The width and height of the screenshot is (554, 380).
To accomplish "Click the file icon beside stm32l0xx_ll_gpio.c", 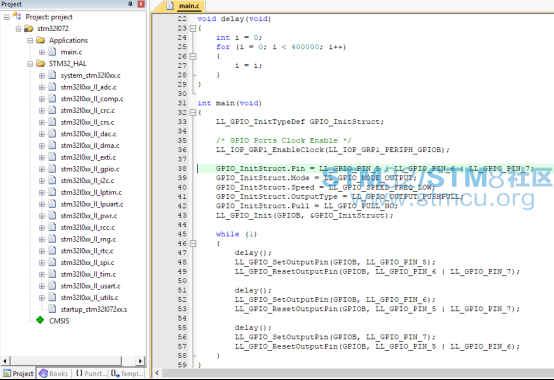I will tap(52, 169).
